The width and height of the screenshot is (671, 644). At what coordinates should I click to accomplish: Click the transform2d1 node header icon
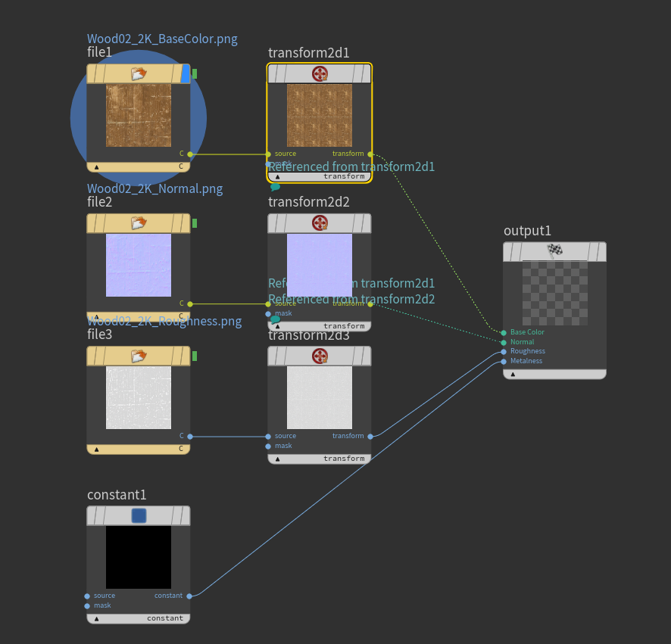click(320, 73)
